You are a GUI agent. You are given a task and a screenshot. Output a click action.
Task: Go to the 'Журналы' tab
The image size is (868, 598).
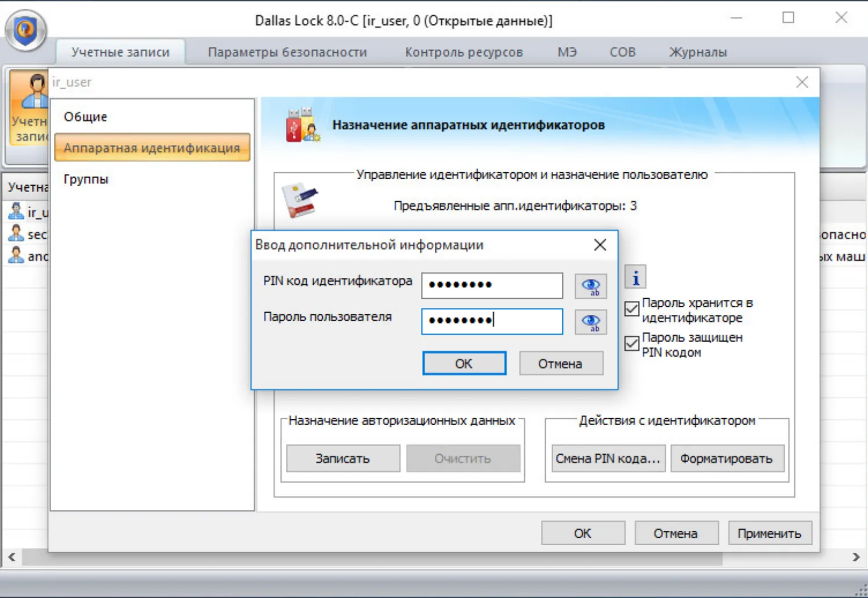coord(698,52)
